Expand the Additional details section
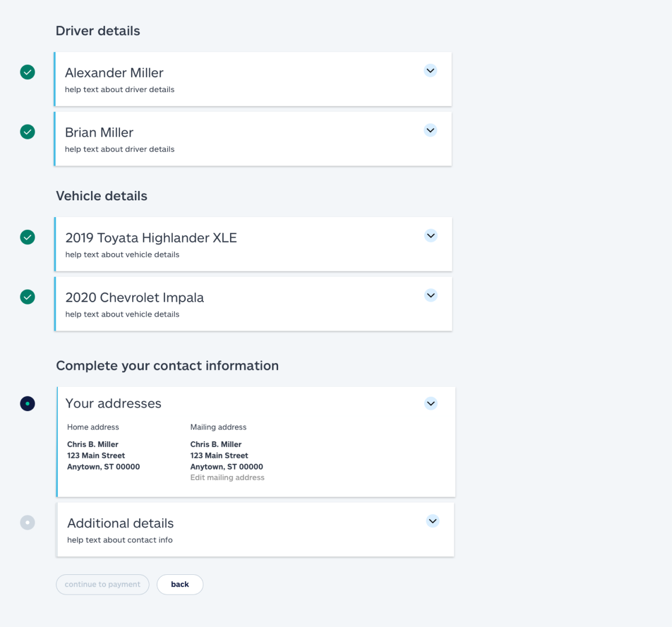The height and width of the screenshot is (627, 672). coord(433,521)
